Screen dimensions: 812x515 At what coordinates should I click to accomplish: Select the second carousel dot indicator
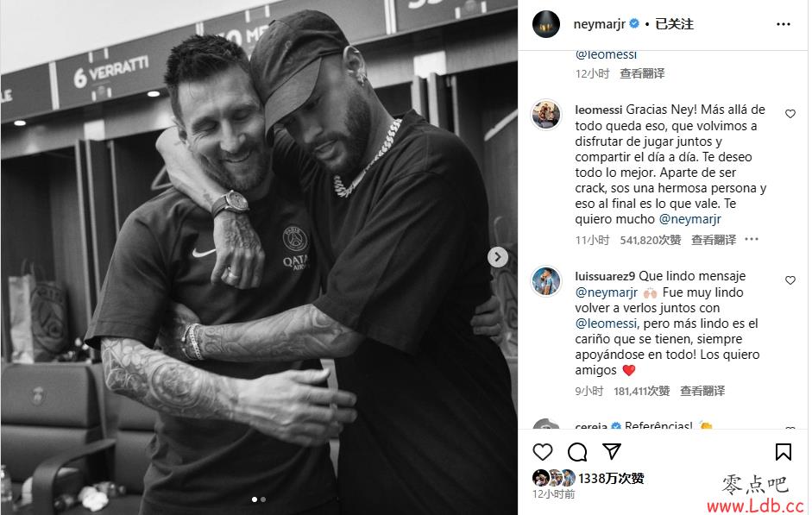[x=263, y=499]
